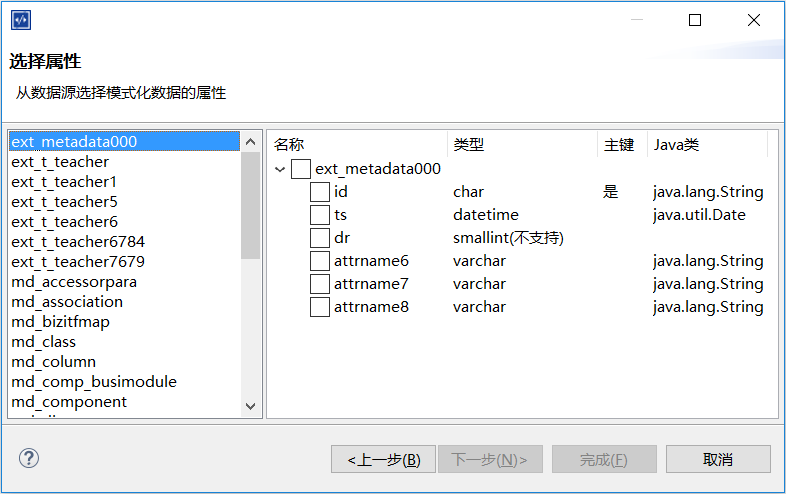Choose md_association from the list
The height and width of the screenshot is (494, 786).
67,302
